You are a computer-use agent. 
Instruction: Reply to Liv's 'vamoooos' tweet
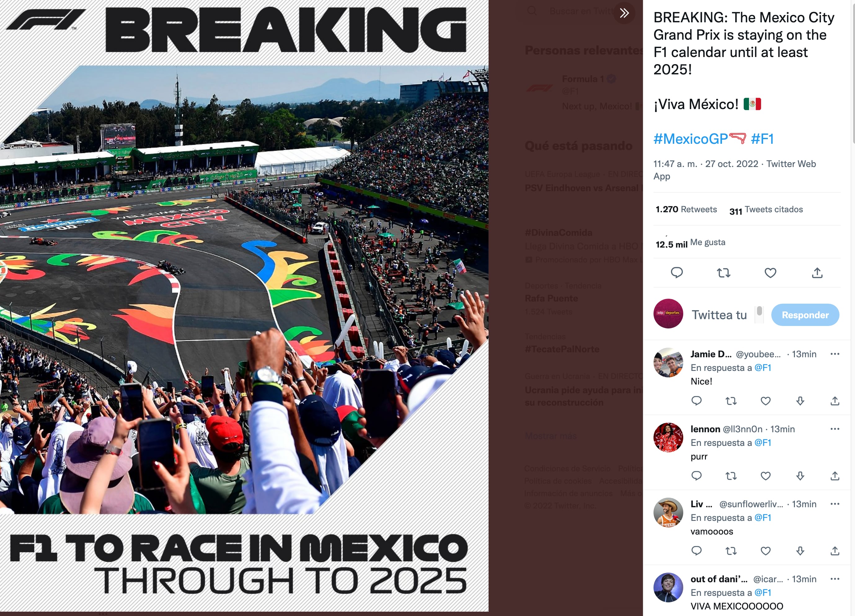pos(696,551)
